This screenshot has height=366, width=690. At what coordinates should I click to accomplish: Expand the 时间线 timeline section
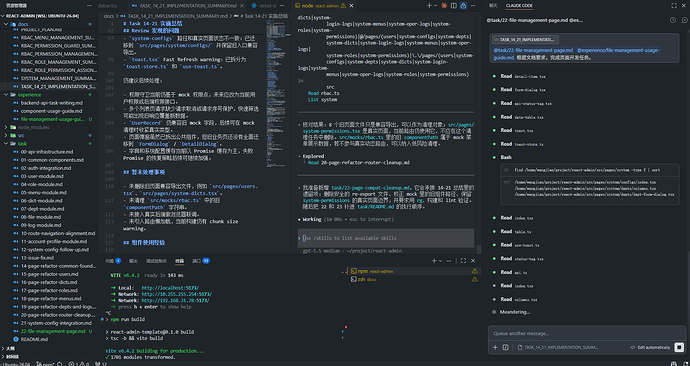tap(11, 356)
